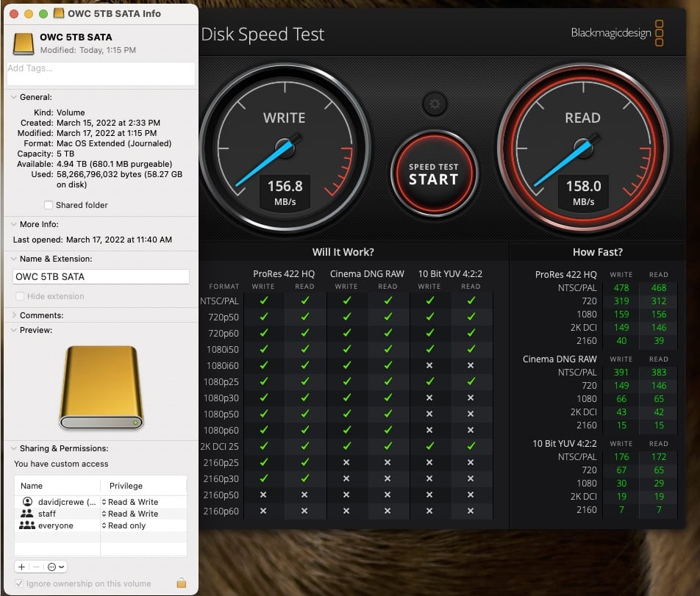The width and height of the screenshot is (700, 596).
Task: Toggle Ignore ownership on this volume
Action: pyautogui.click(x=19, y=583)
